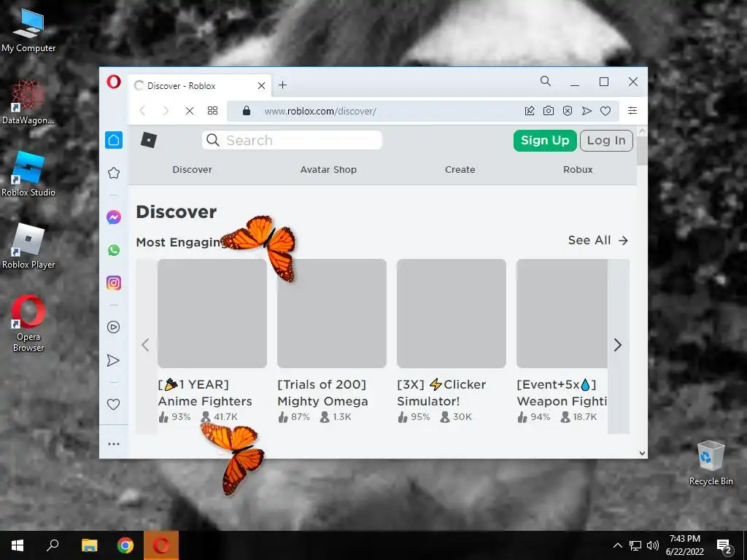Click the padlock site security icon
Screen dimensions: 747x560
click(x=247, y=111)
